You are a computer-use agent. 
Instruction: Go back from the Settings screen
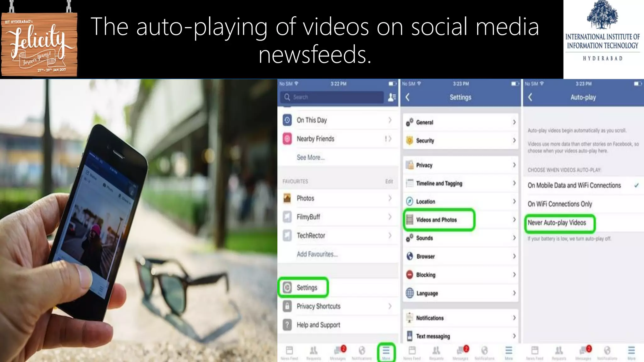click(x=408, y=97)
